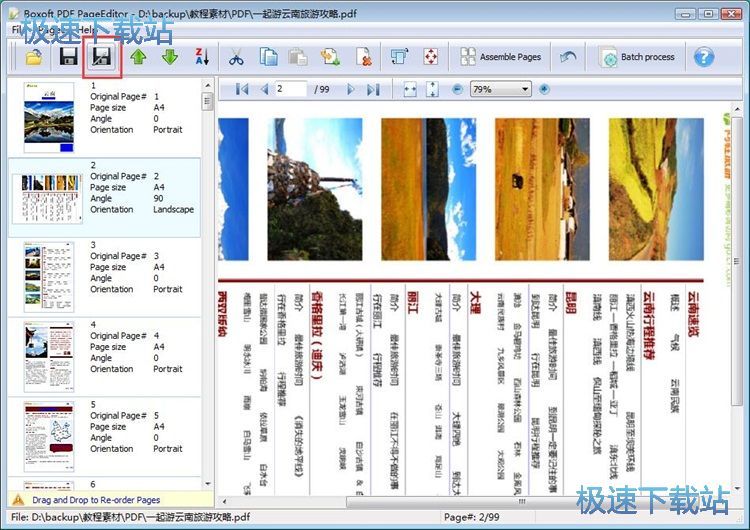Image resolution: width=750 pixels, height=530 pixels.
Task: Open a PDF file with folder icon
Action: pos(33,57)
